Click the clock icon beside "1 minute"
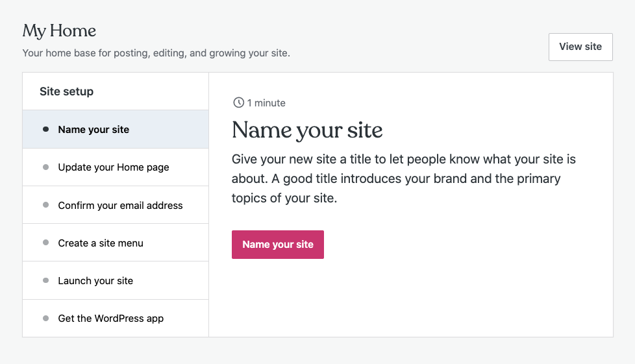 pos(238,103)
